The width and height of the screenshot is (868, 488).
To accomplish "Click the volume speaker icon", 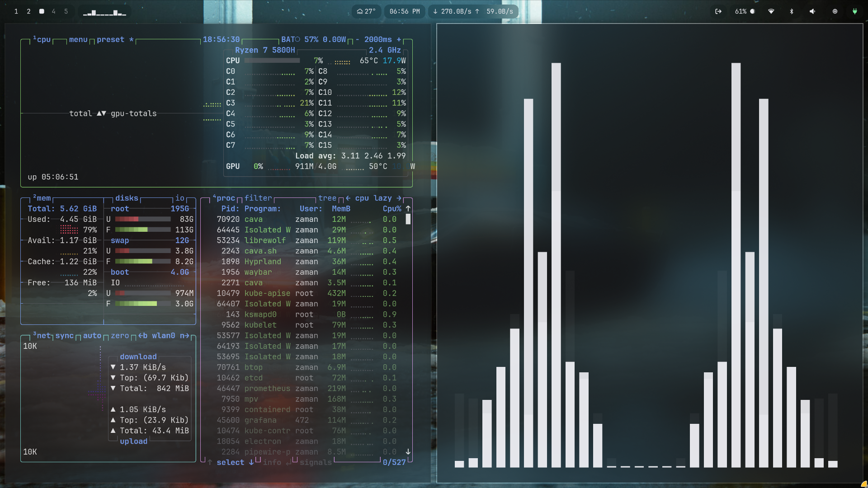I will click(812, 11).
